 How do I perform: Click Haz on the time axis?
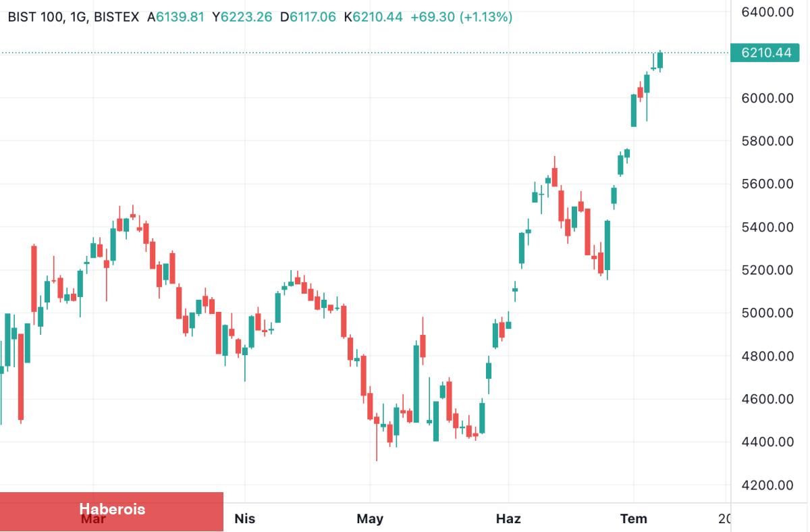point(508,518)
